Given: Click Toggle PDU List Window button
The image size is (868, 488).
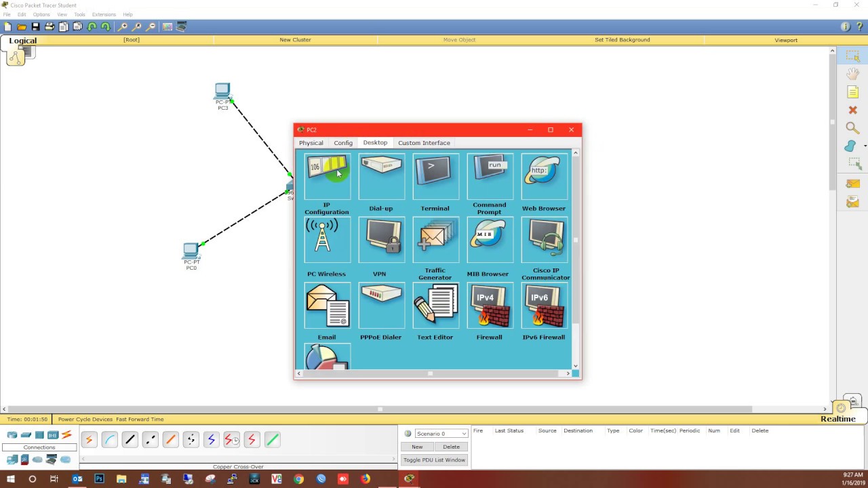Looking at the screenshot, I should [434, 460].
